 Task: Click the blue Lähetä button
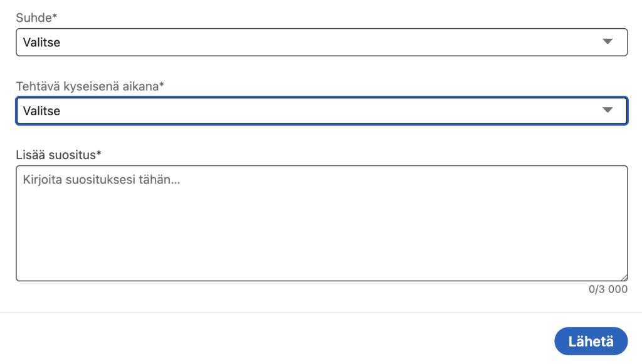pyautogui.click(x=590, y=341)
